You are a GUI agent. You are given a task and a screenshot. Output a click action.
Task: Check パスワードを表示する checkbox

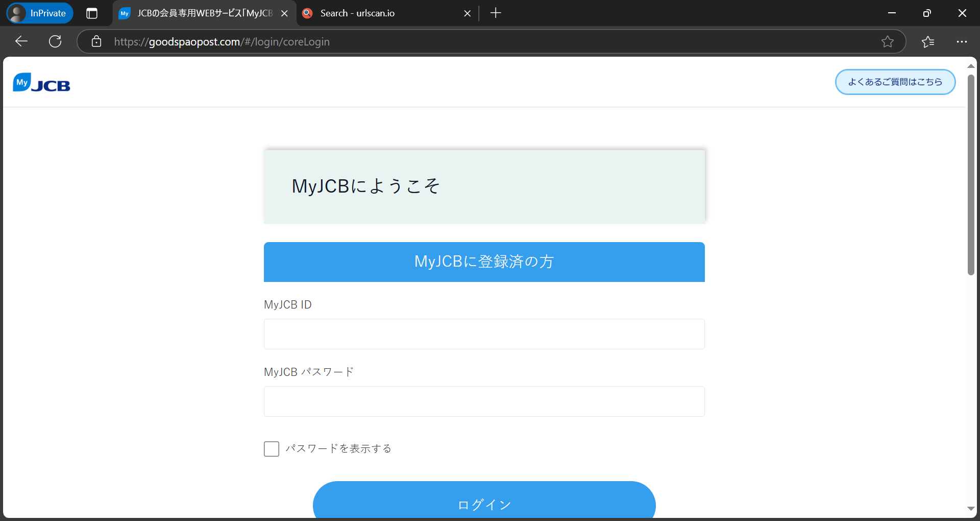272,449
